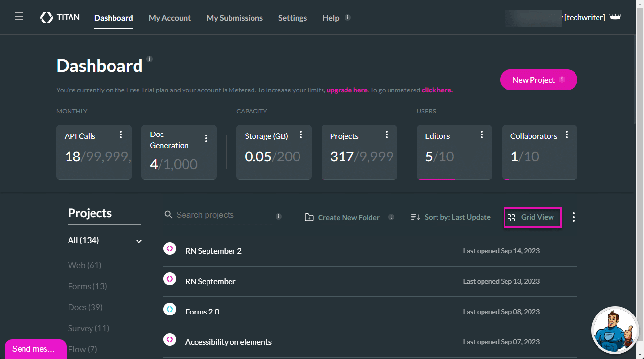This screenshot has width=644, height=359.
Task: Go to My Submissions tab
Action: 234,18
